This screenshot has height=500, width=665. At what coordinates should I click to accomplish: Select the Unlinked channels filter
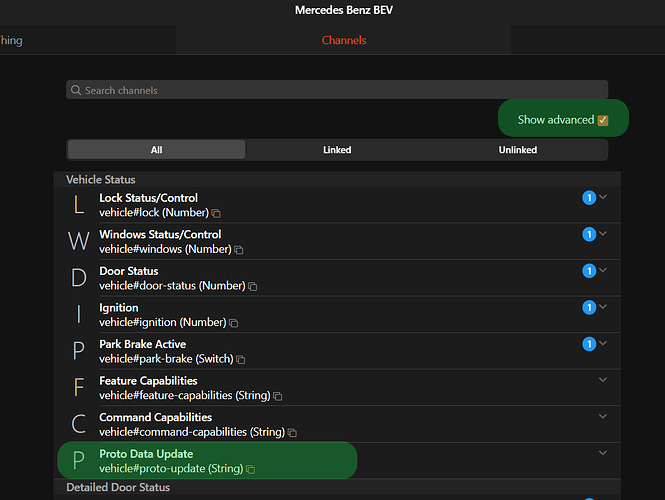tap(518, 150)
